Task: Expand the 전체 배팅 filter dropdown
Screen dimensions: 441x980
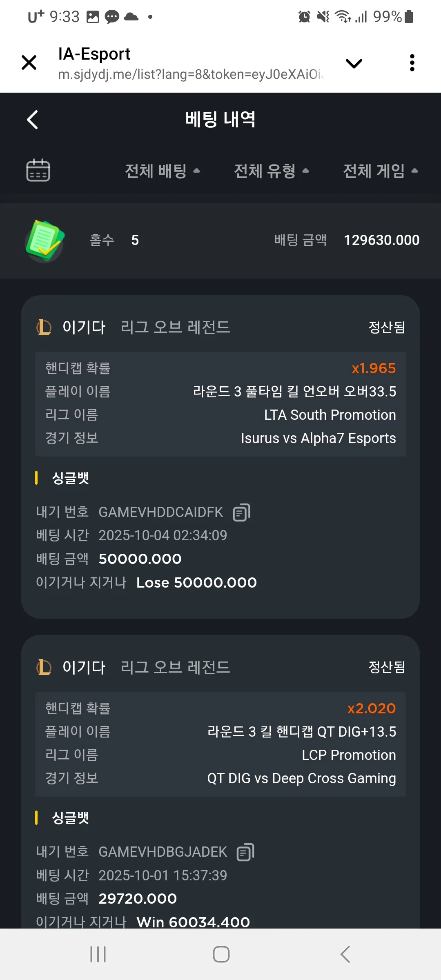Action: tap(163, 171)
